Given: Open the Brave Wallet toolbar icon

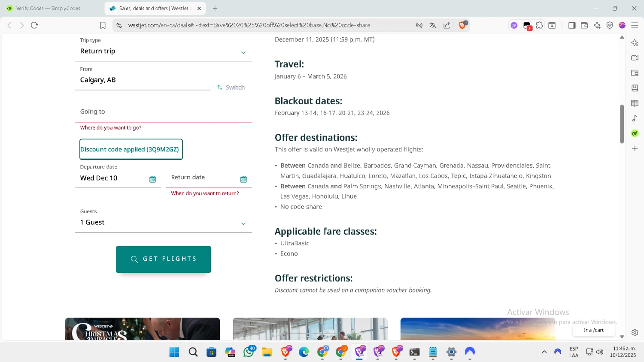Looking at the screenshot, I should (x=584, y=25).
